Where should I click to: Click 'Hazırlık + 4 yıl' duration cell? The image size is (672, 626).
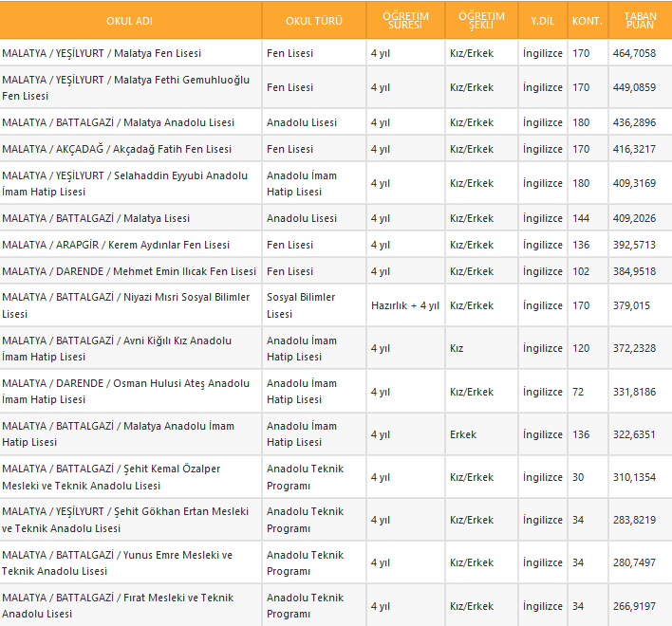[405, 305]
